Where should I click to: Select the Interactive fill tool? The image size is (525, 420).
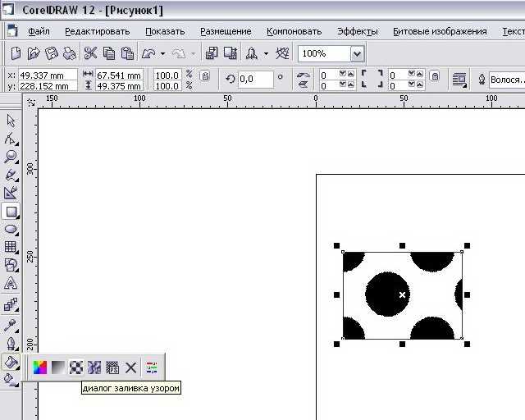[11, 380]
